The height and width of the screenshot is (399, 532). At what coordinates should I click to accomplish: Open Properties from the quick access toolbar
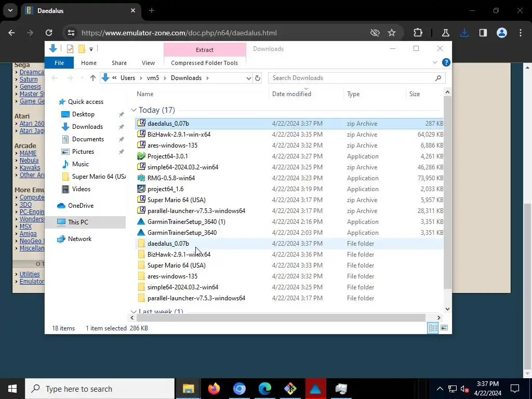tap(70, 49)
